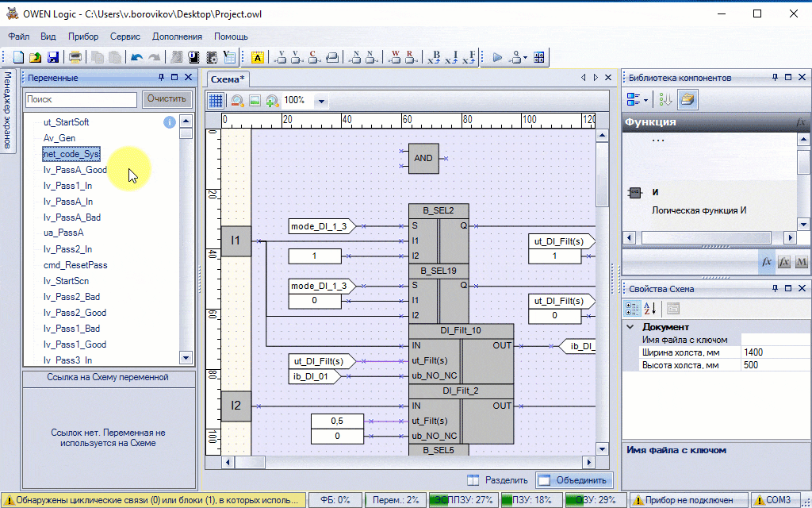
Task: Click the Разделить button
Action: (497, 480)
